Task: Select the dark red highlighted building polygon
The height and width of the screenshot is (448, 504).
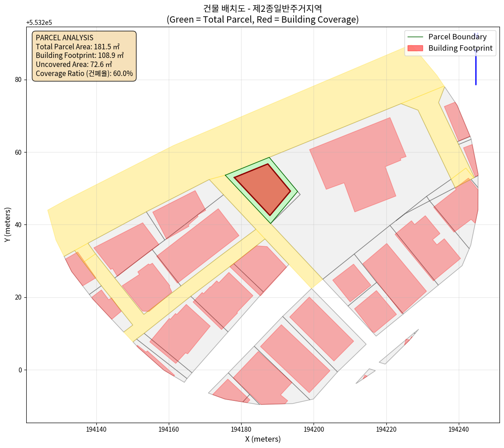Action: tap(263, 189)
